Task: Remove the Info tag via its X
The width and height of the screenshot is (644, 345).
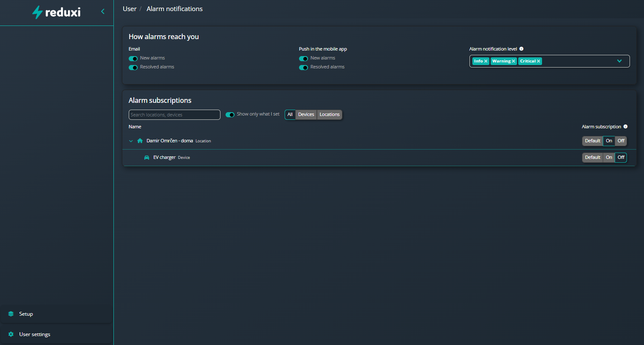Action: tap(486, 61)
